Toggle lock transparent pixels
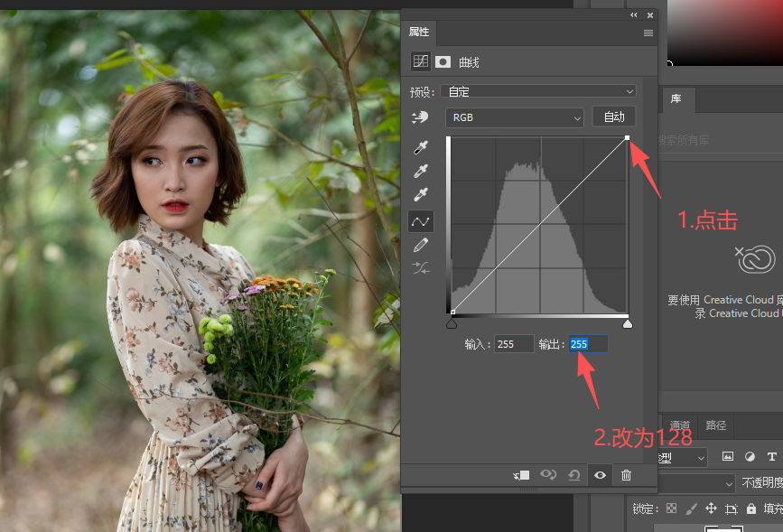The height and width of the screenshot is (532, 783). click(672, 509)
